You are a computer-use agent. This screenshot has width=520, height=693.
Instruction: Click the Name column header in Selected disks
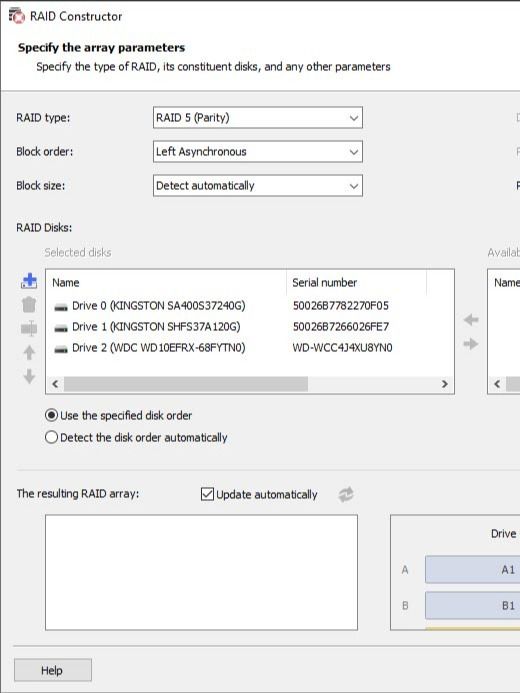click(x=166, y=282)
